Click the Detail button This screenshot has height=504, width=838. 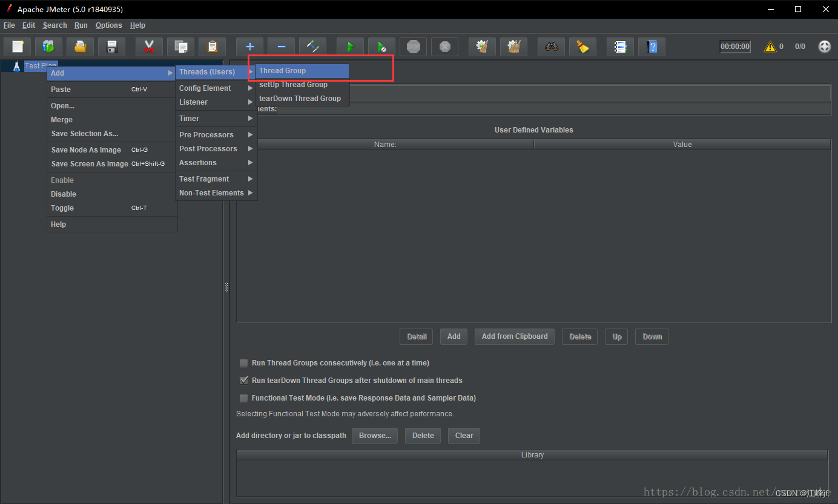click(x=417, y=337)
